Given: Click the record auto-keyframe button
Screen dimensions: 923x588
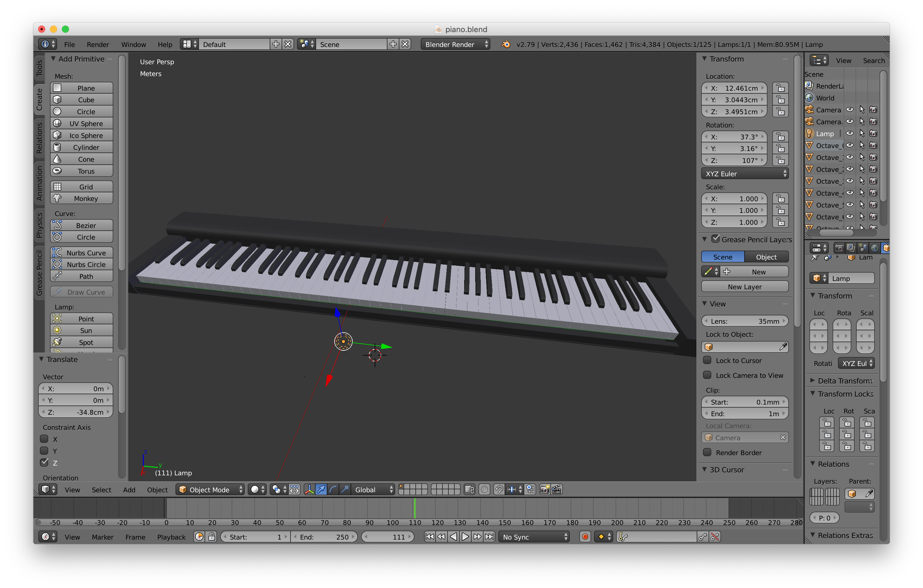Looking at the screenshot, I should coord(585,537).
